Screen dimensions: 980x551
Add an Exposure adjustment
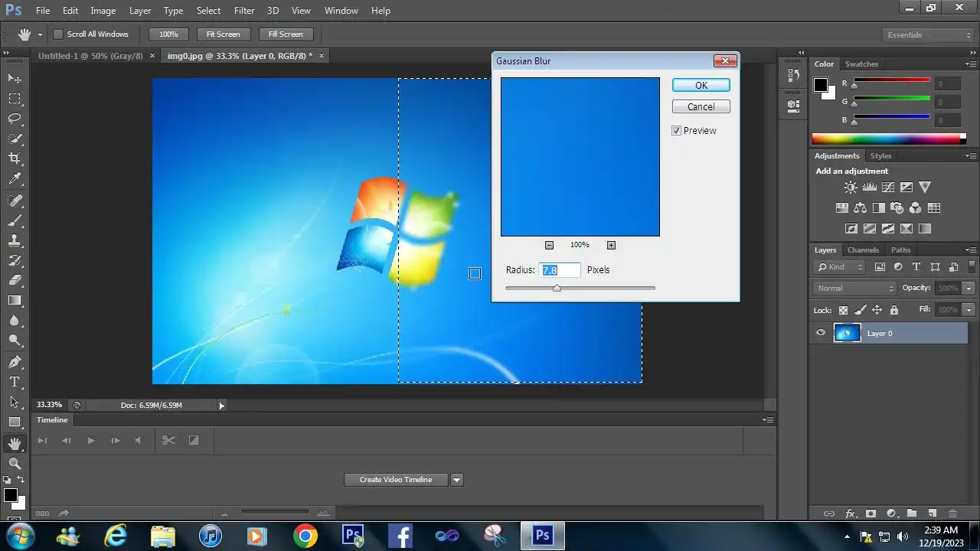click(906, 187)
